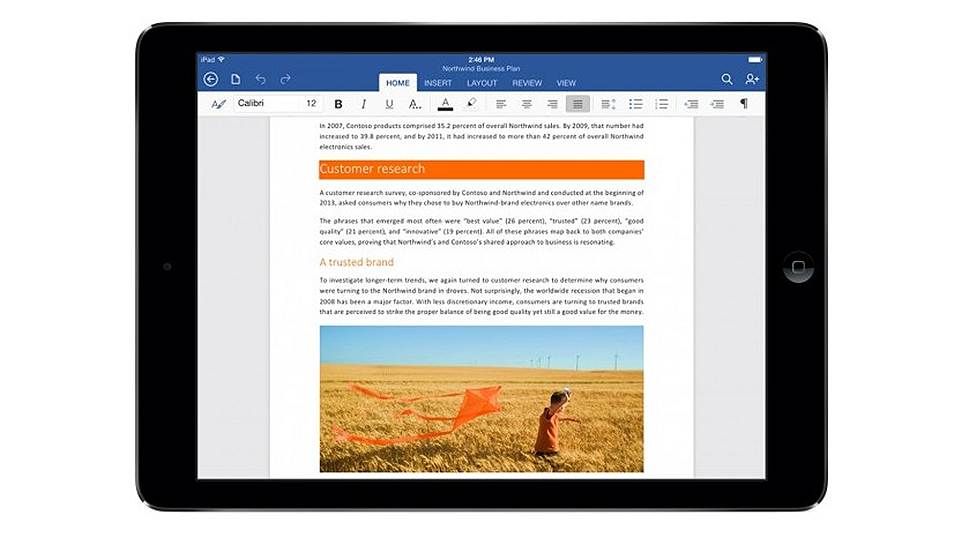Select the kite field photo in document
Screen dimensions: 968x544
[x=481, y=398]
